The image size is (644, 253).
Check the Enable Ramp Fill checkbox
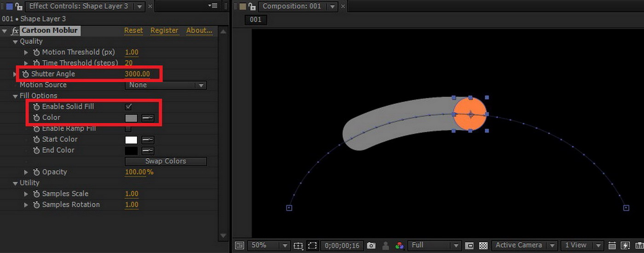pyautogui.click(x=128, y=129)
